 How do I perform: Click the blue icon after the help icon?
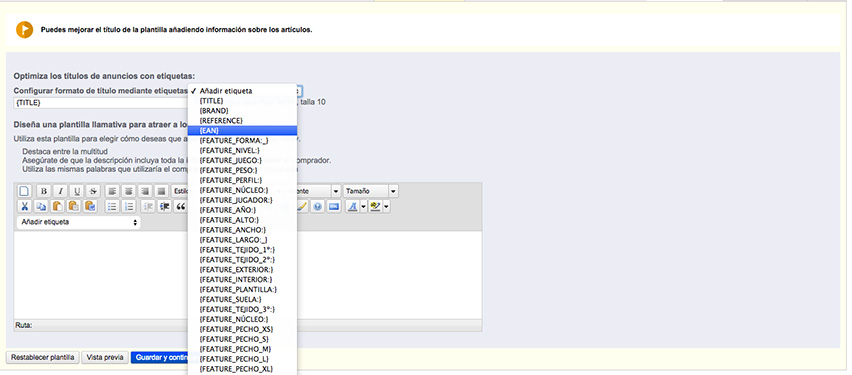(334, 207)
